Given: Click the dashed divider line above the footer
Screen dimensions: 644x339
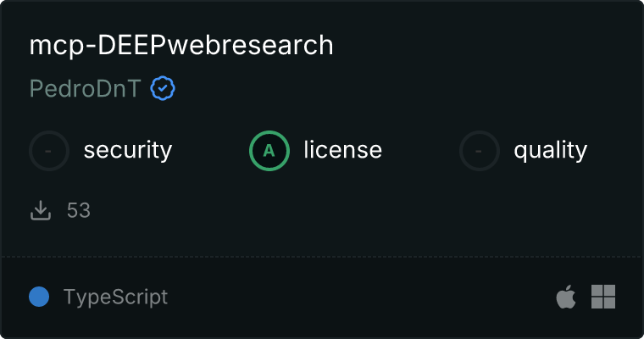Looking at the screenshot, I should (x=322, y=257).
